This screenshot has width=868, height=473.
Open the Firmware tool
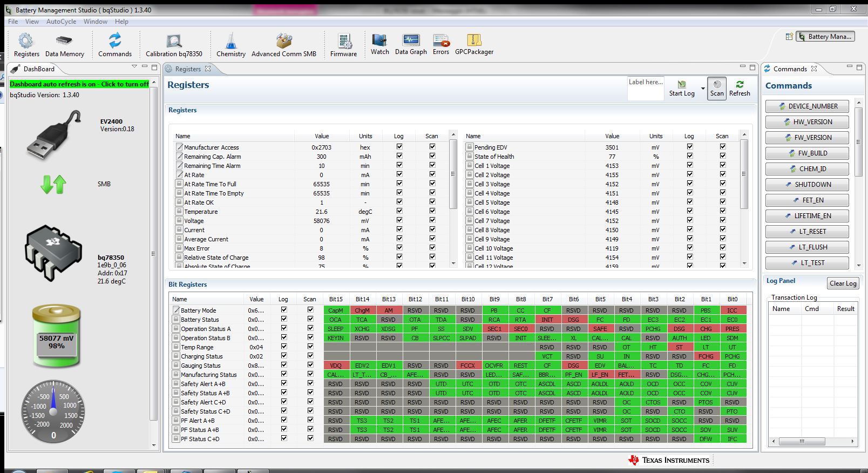tap(344, 45)
